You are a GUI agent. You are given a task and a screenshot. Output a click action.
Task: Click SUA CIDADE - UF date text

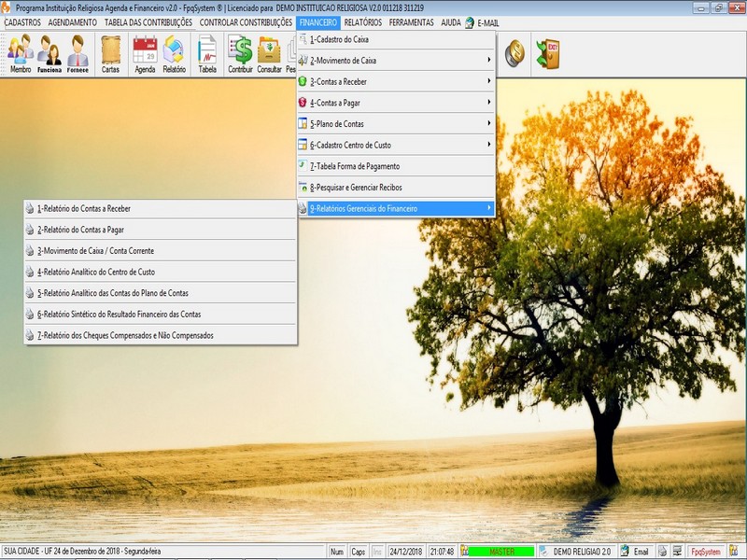(82, 551)
